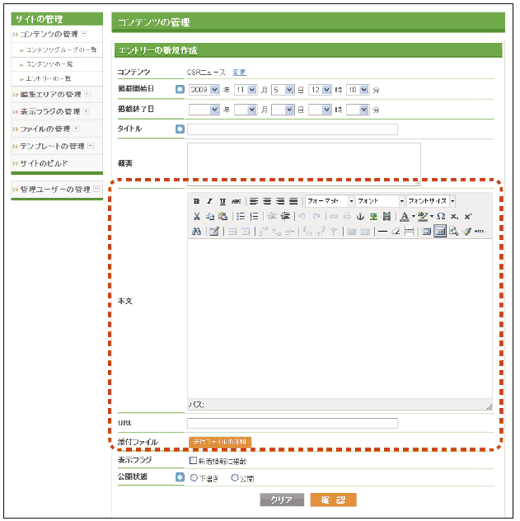Expand ファイルの管理 sidebar section
The width and height of the screenshot is (520, 521).
76,129
